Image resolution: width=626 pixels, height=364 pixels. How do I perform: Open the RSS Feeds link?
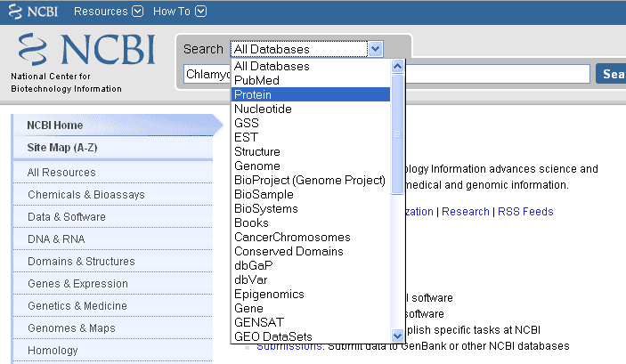pyautogui.click(x=525, y=212)
